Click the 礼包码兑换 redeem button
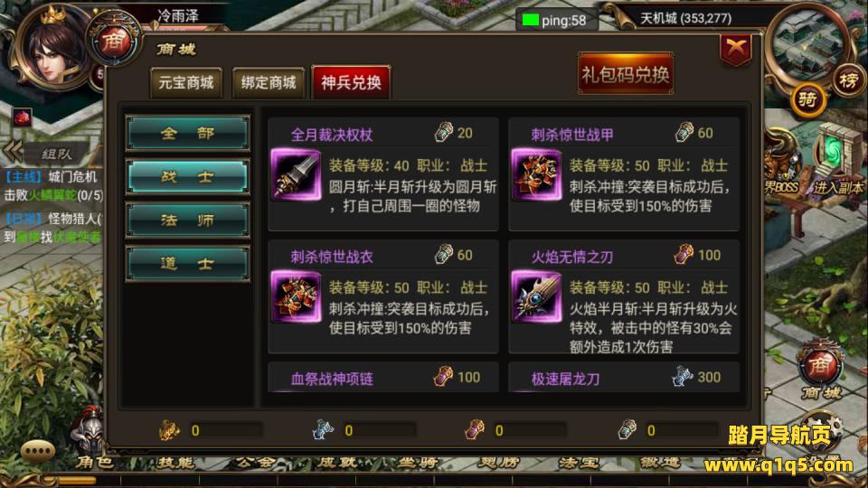Viewport: 868px width, 488px height. [x=626, y=74]
